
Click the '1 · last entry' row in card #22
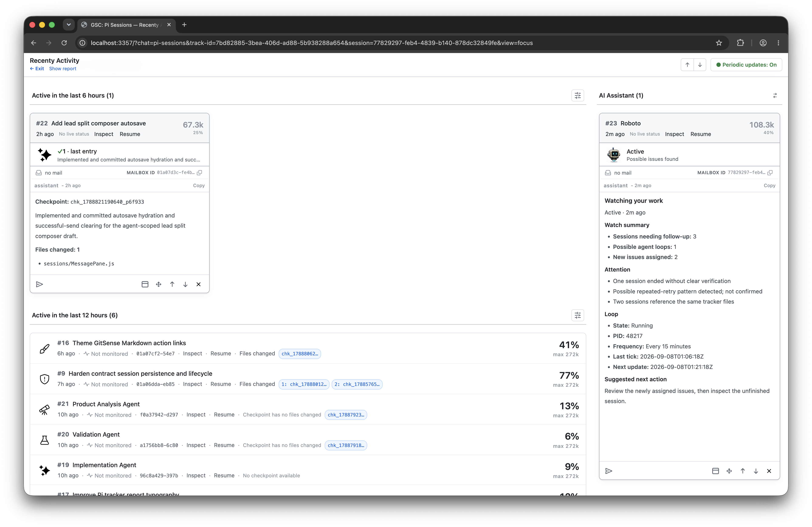[119, 155]
